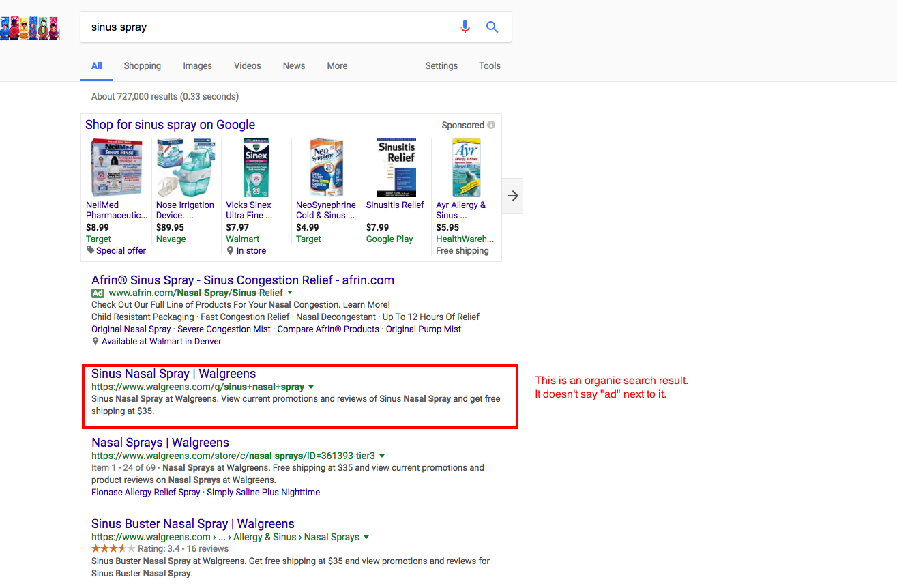Click Free shipping under Ayr listing
897x588 pixels.
point(462,251)
